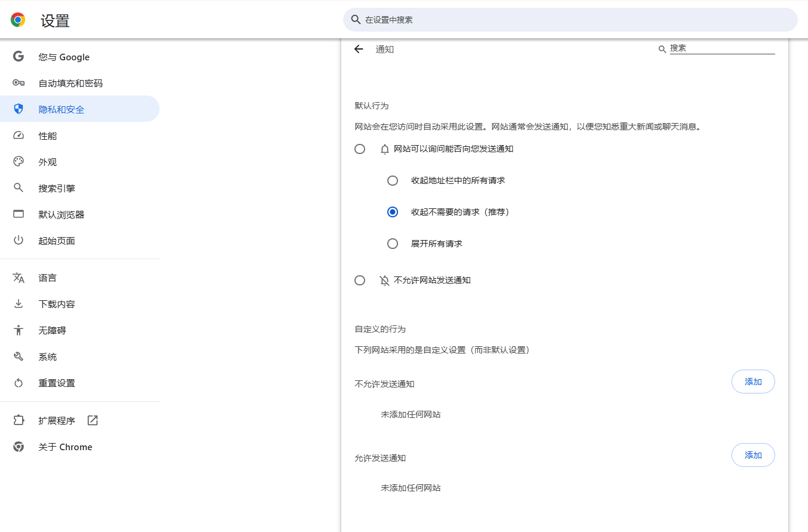Click the speedometer icon for 性能
Image resolution: width=808 pixels, height=532 pixels.
click(19, 136)
